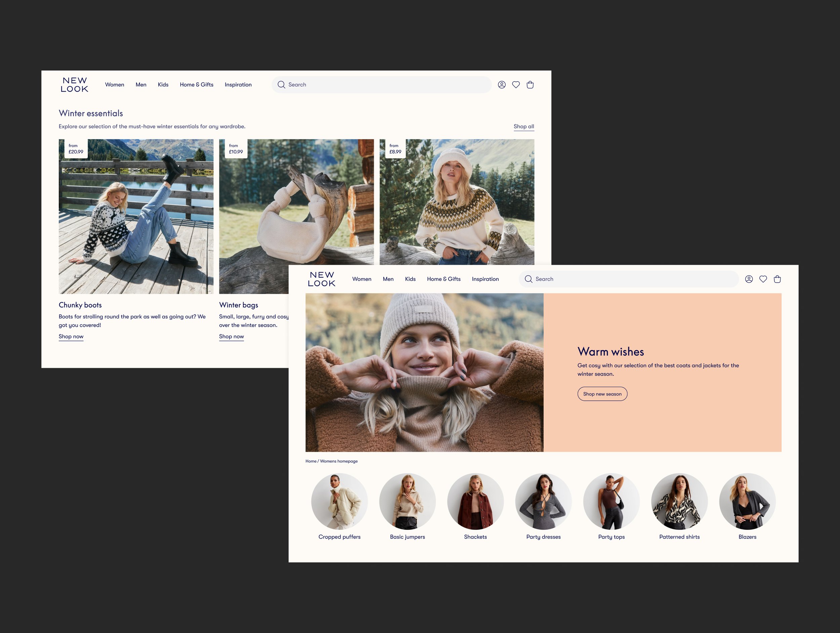Viewport: 840px width, 633px height.
Task: Open account icon in top-left window header
Action: click(502, 85)
